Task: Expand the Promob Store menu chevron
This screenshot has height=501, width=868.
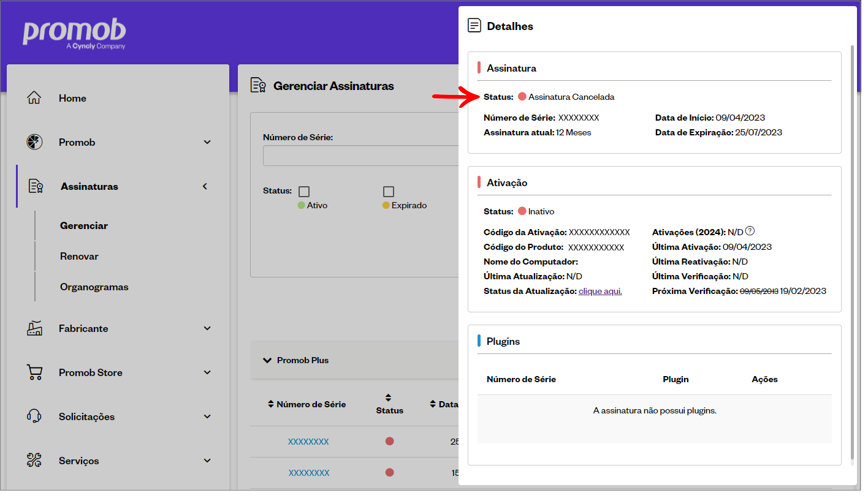Action: [207, 372]
